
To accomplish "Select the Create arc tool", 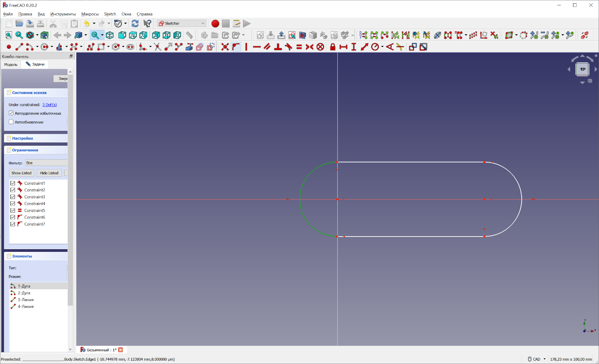I will click(30, 47).
